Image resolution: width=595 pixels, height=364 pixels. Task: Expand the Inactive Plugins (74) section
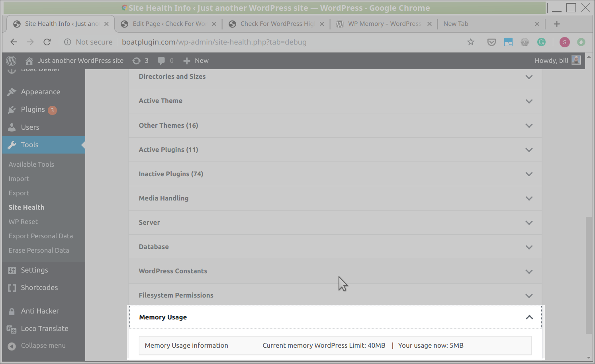529,174
